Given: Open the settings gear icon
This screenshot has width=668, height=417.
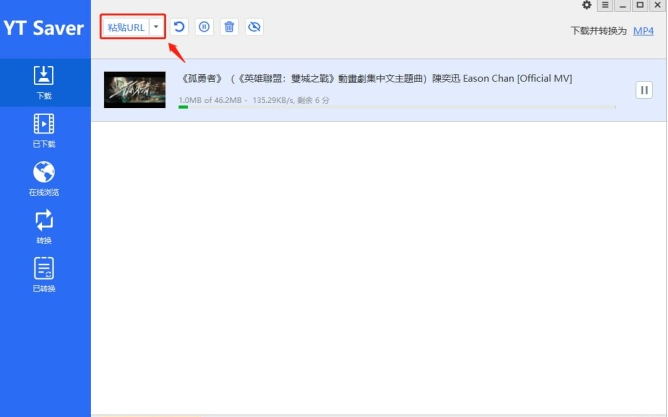Looking at the screenshot, I should coord(587,6).
